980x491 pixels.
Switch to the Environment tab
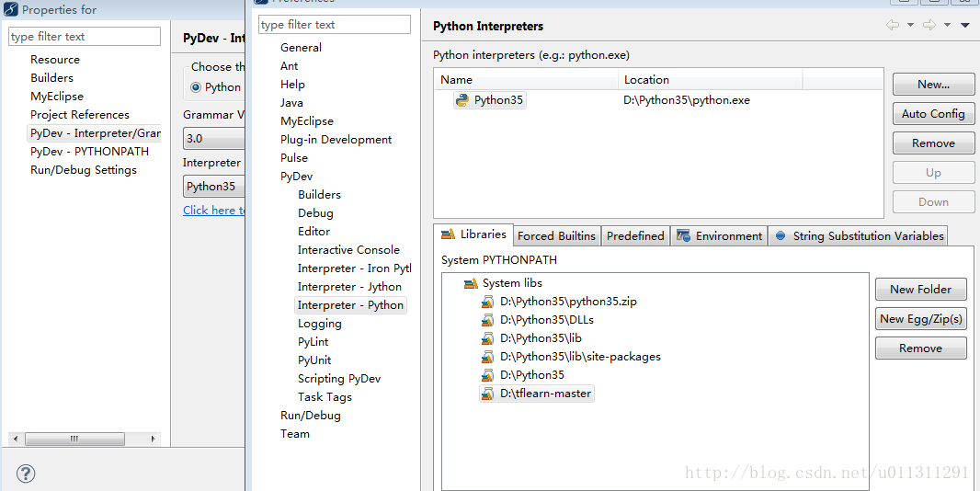(720, 235)
